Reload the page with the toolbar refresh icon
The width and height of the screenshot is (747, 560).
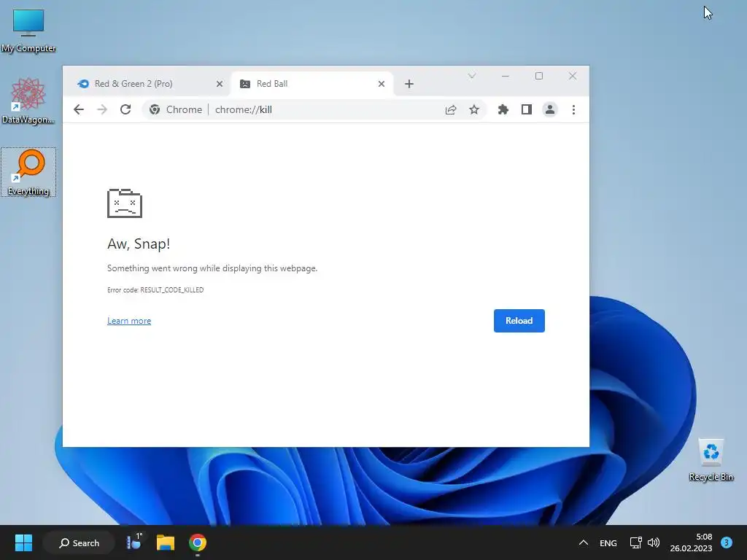point(125,109)
